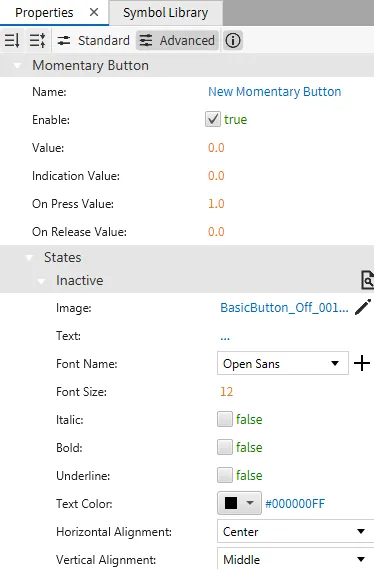Toggle the Enable checkbox
The height and width of the screenshot is (569, 374).
(213, 119)
